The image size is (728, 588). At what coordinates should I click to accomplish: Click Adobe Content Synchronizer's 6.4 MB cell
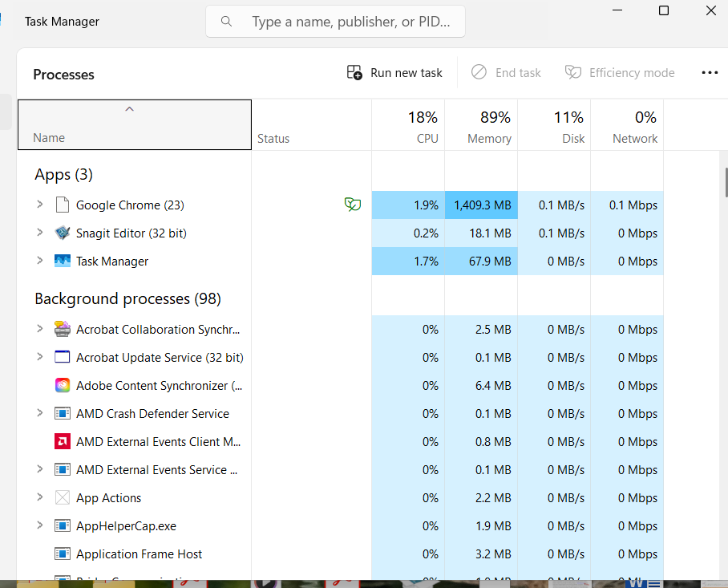481,386
